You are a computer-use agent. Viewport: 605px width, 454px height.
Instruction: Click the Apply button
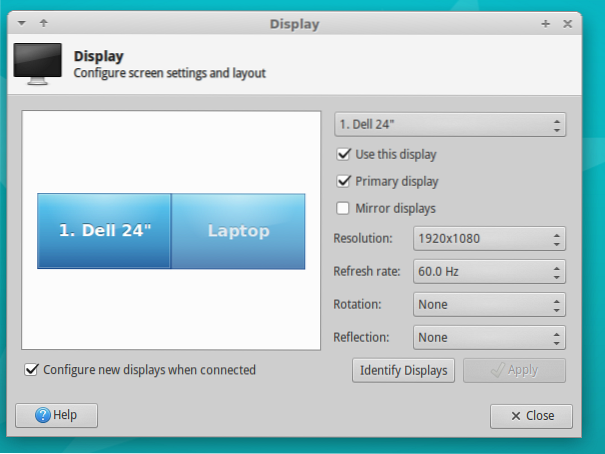click(514, 370)
